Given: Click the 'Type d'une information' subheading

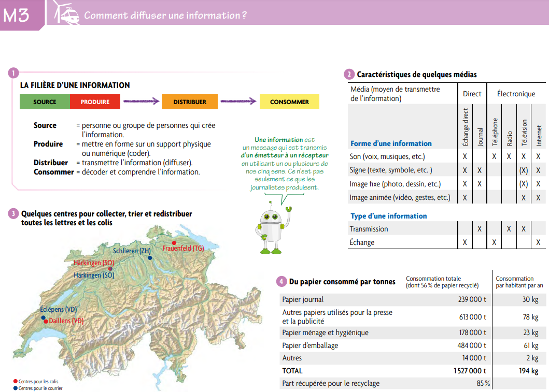Looking at the screenshot, I should (389, 216).
